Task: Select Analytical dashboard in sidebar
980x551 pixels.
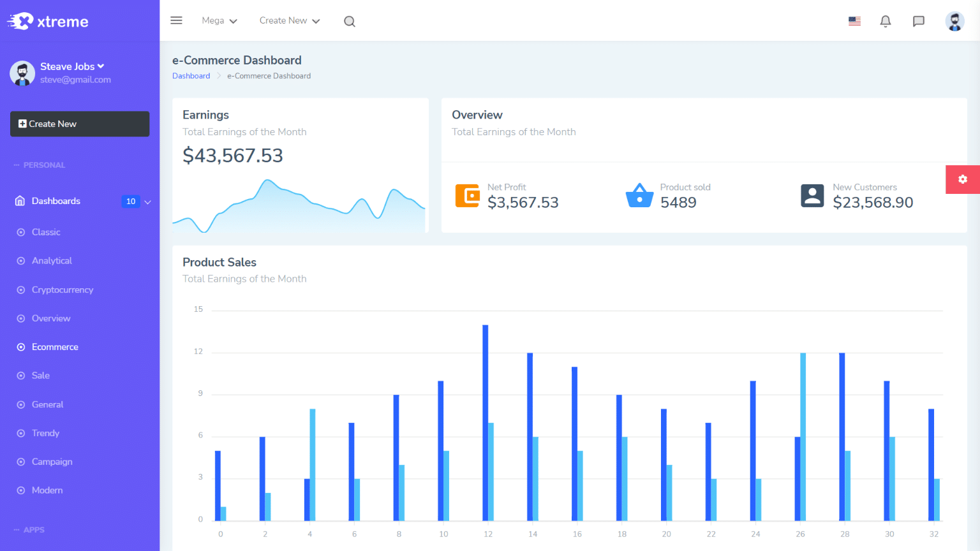Action: coord(52,261)
